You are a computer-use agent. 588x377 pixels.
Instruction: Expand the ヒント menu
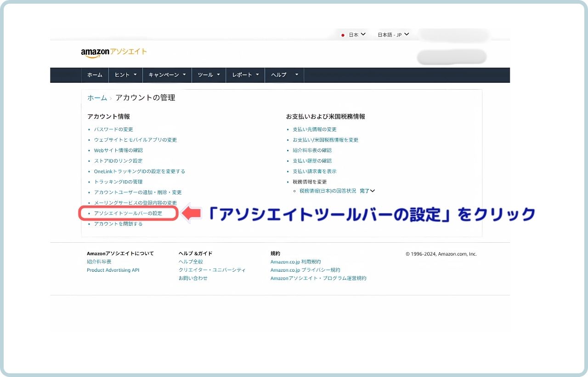coord(125,75)
